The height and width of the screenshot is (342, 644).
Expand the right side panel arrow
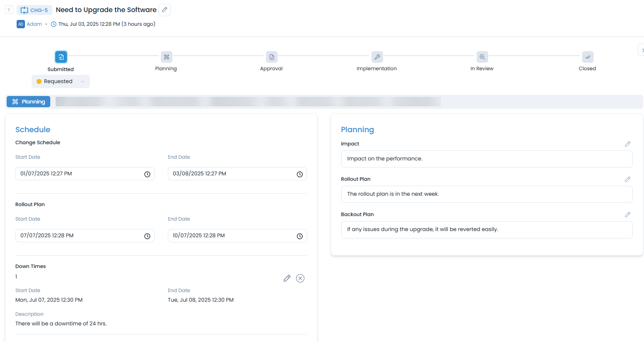click(x=642, y=50)
